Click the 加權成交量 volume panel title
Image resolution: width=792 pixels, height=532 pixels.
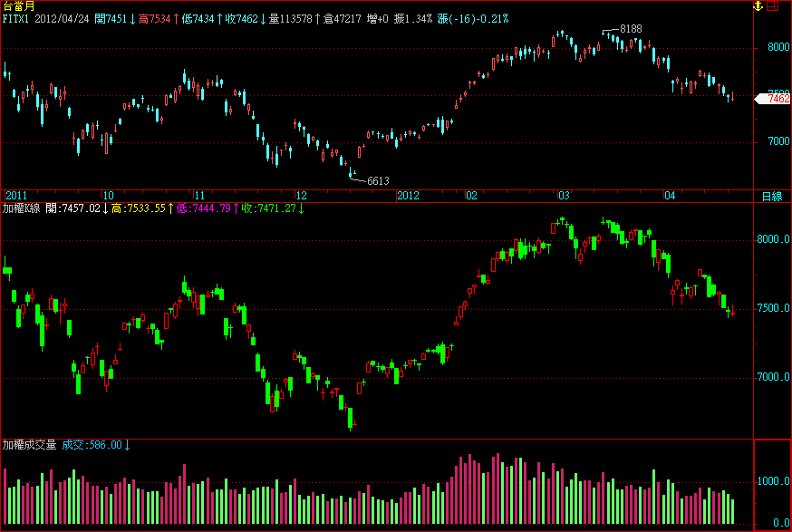pos(29,445)
